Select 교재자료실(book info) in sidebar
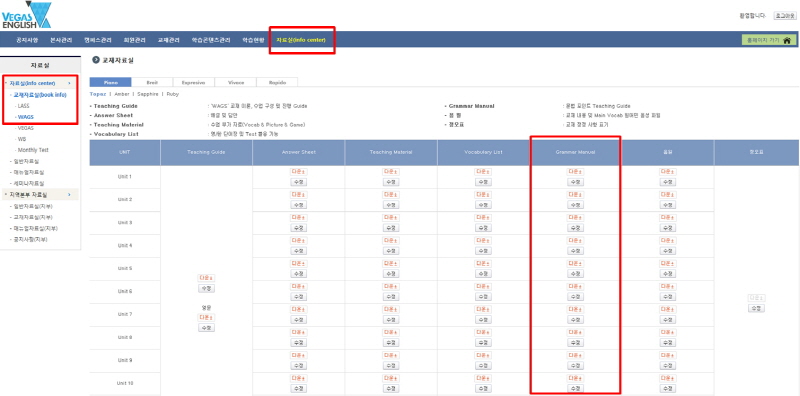The height and width of the screenshot is (396, 800). (x=40, y=94)
